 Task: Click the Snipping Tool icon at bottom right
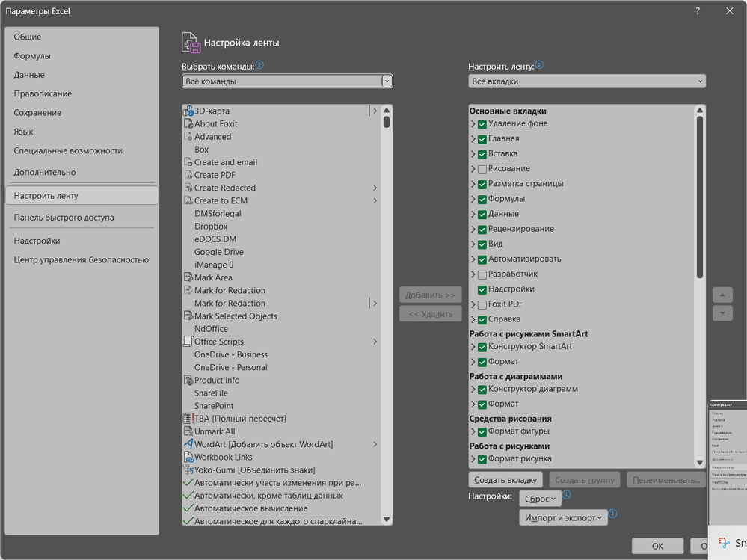(x=724, y=542)
